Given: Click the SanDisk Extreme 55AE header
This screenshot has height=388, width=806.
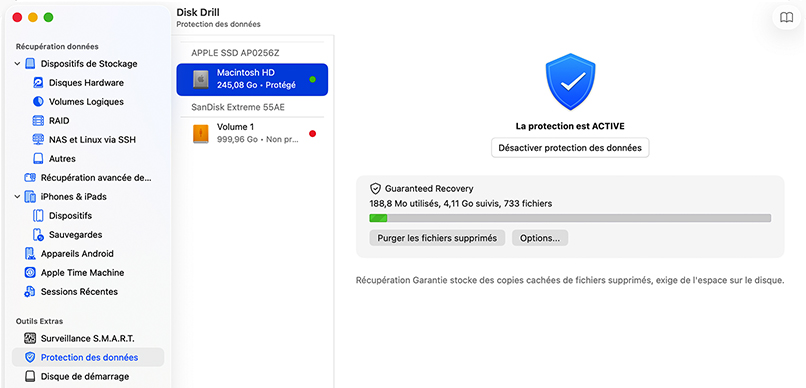Looking at the screenshot, I should [238, 107].
